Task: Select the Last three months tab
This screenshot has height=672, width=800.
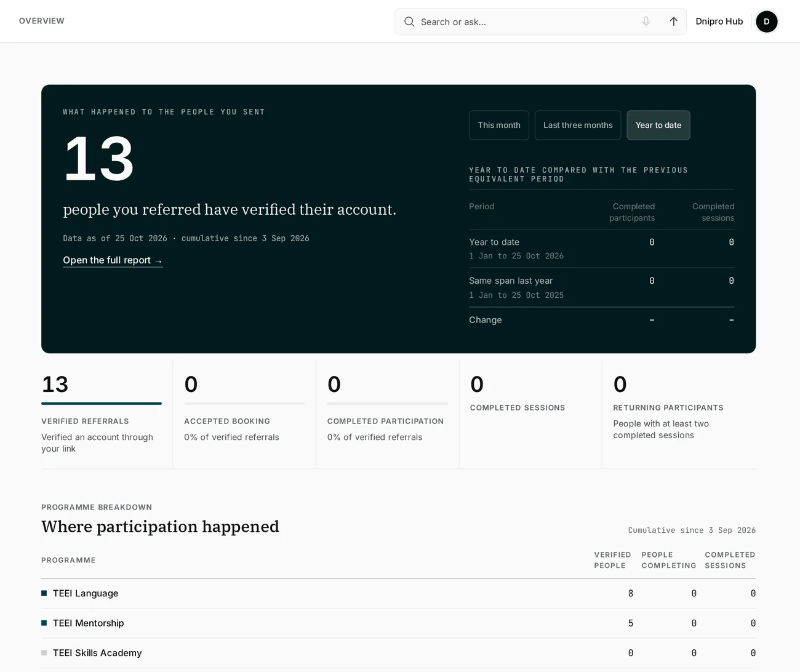Action: 578,125
